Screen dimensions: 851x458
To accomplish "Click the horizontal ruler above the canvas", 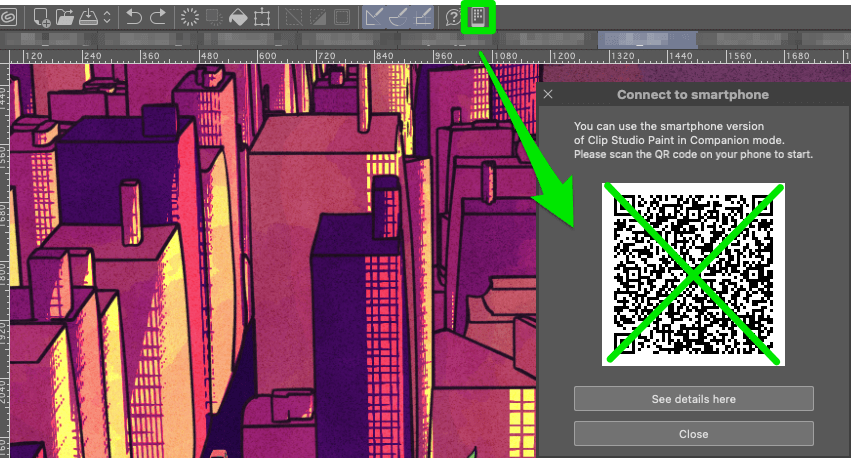I will pyautogui.click(x=430, y=56).
